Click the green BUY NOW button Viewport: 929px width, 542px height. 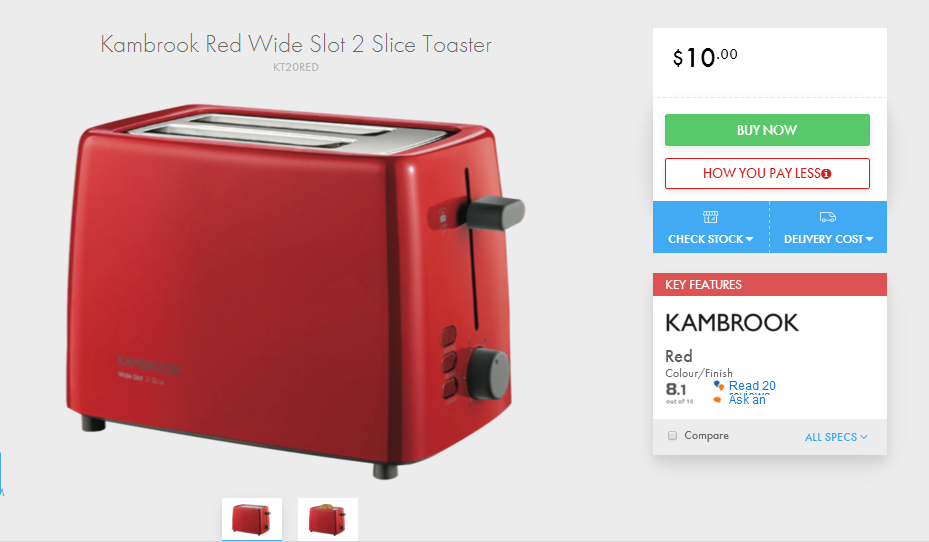click(767, 130)
